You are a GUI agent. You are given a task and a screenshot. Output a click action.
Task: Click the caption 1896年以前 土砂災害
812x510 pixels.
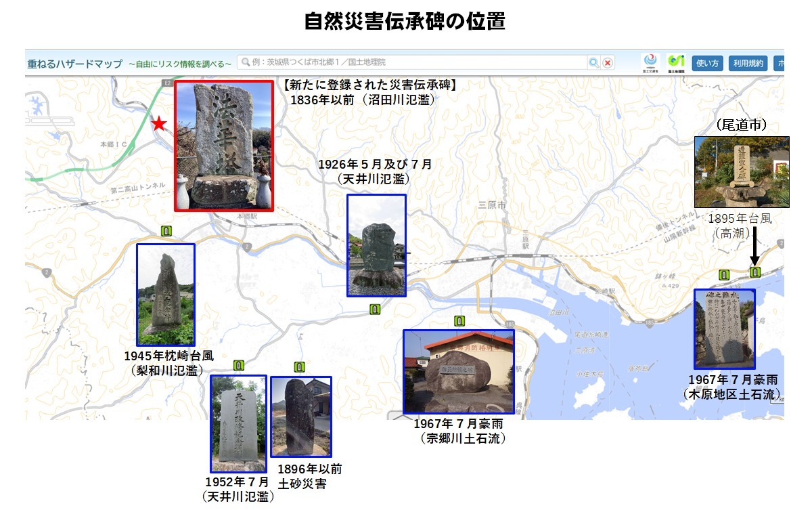311,477
